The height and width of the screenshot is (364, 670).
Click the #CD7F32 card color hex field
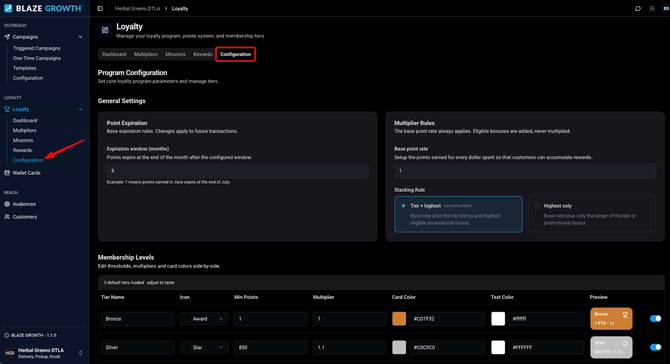(447, 319)
